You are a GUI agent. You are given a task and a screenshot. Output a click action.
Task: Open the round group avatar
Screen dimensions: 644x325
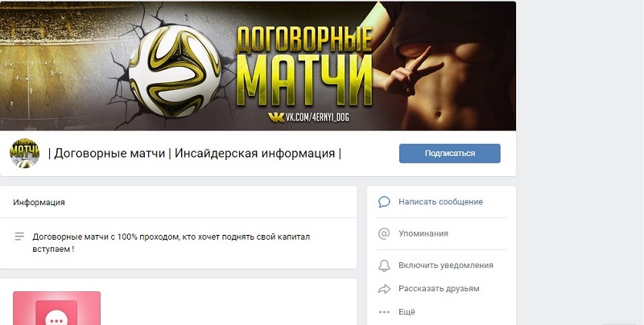coord(25,153)
